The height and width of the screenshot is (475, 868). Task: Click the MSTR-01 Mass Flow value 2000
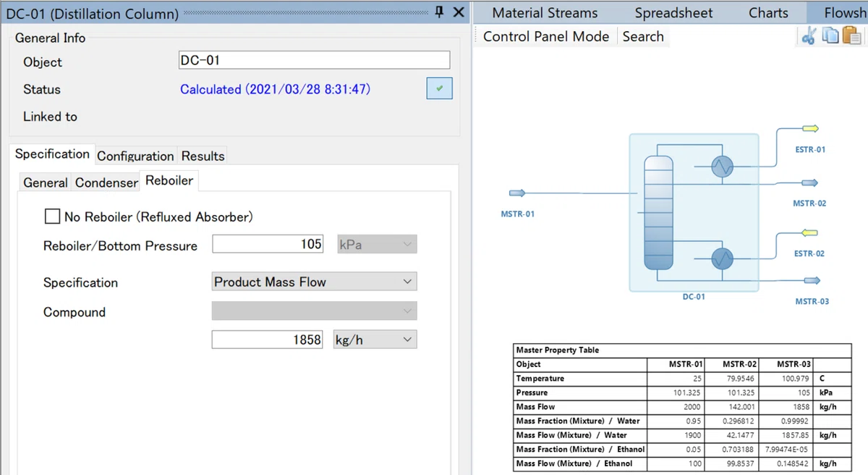pos(692,407)
